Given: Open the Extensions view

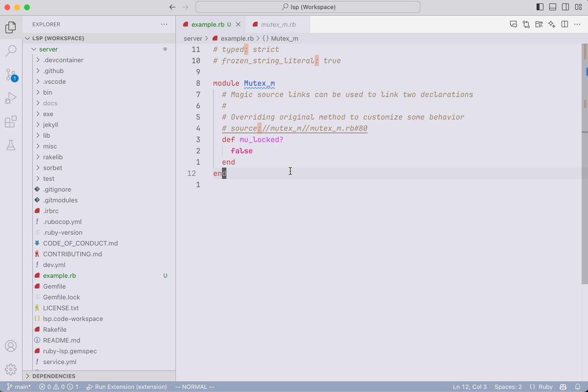Looking at the screenshot, I should [x=11, y=122].
